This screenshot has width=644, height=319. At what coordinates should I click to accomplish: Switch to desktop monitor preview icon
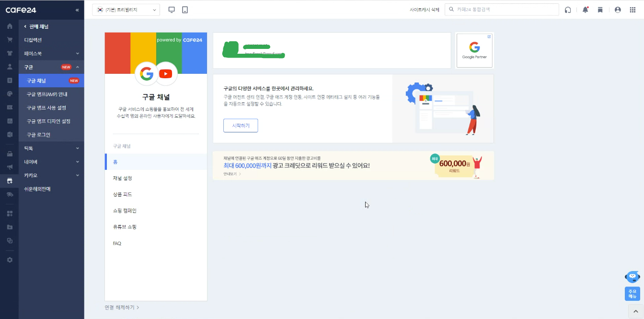pos(172,10)
